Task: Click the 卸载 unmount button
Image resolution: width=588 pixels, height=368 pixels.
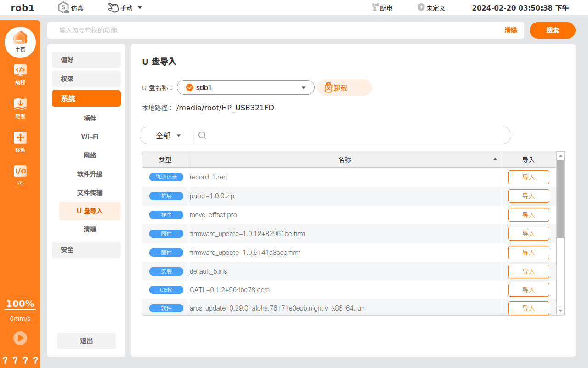Action: [x=345, y=87]
